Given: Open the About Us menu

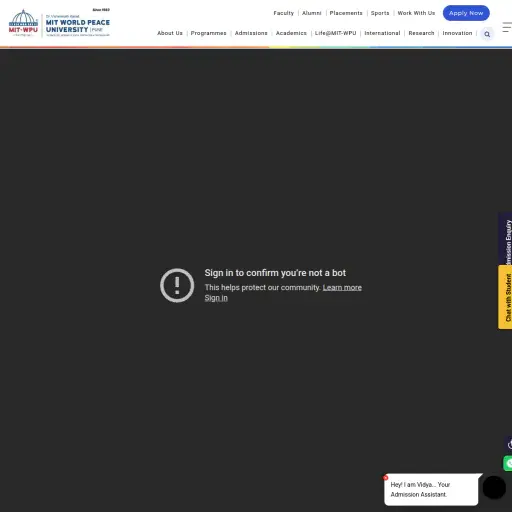Looking at the screenshot, I should (170, 33).
